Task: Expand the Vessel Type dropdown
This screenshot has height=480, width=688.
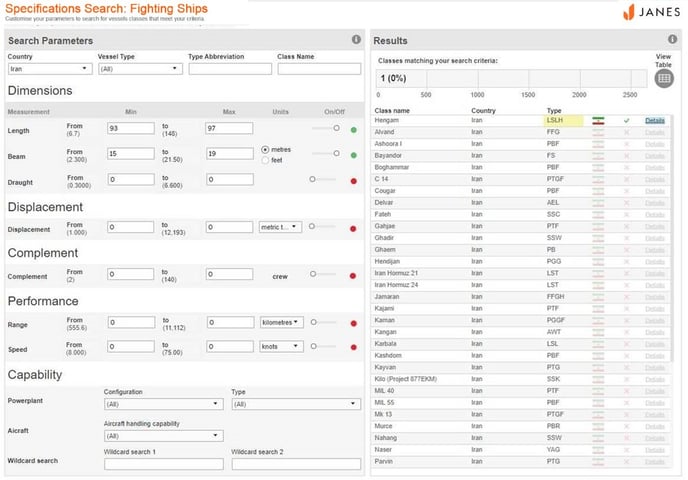Action: (x=140, y=69)
